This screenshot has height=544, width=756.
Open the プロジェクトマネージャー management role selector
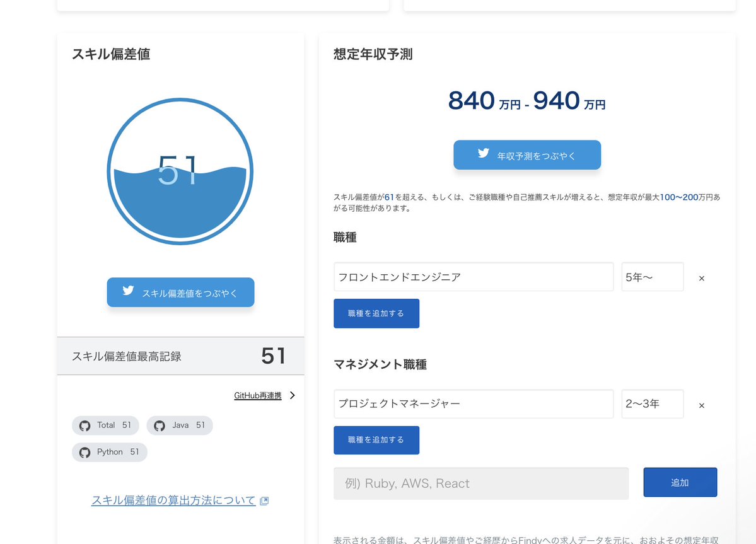(x=473, y=404)
